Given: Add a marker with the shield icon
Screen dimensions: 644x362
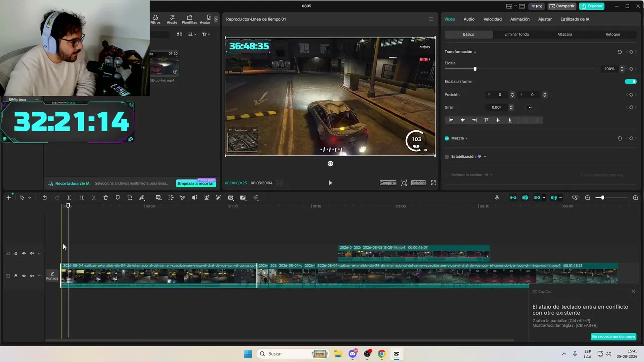Looking at the screenshot, I should [118, 198].
